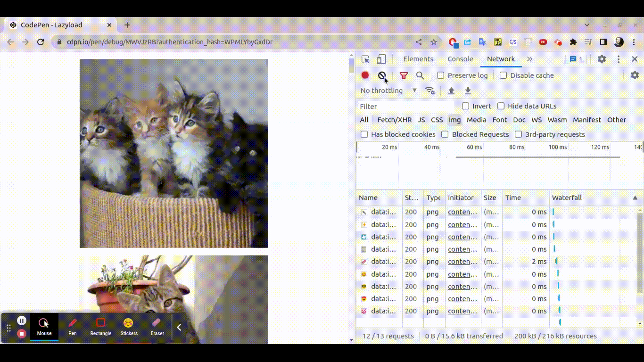Image resolution: width=644 pixels, height=362 pixels.
Task: Open network conditions wifi icon
Action: click(429, 90)
